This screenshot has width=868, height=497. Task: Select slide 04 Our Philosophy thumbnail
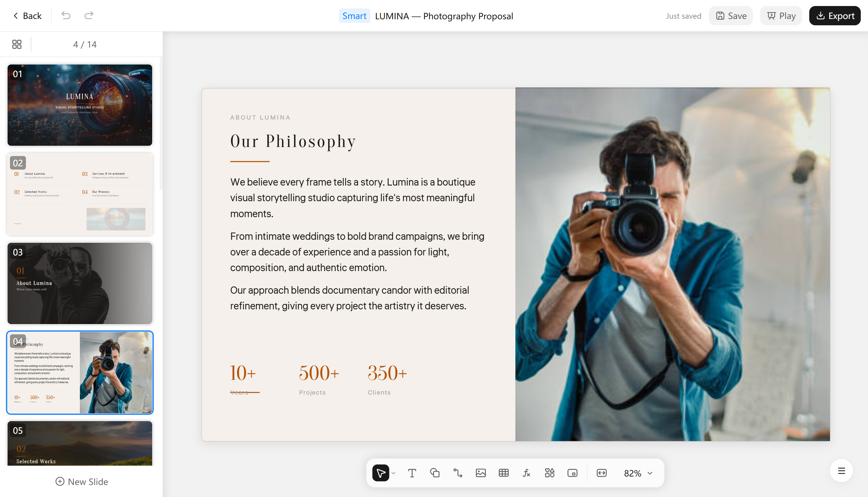tap(80, 372)
